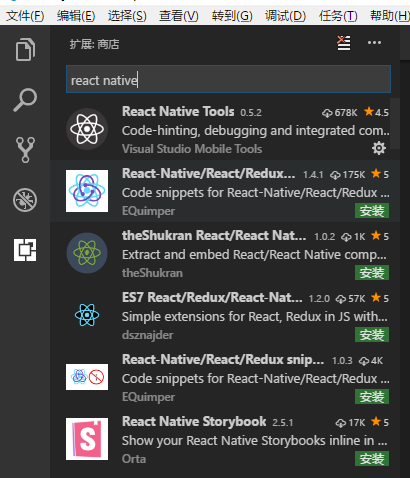Click version 0.5.2 label
Image resolution: width=410 pixels, height=478 pixels.
251,113
